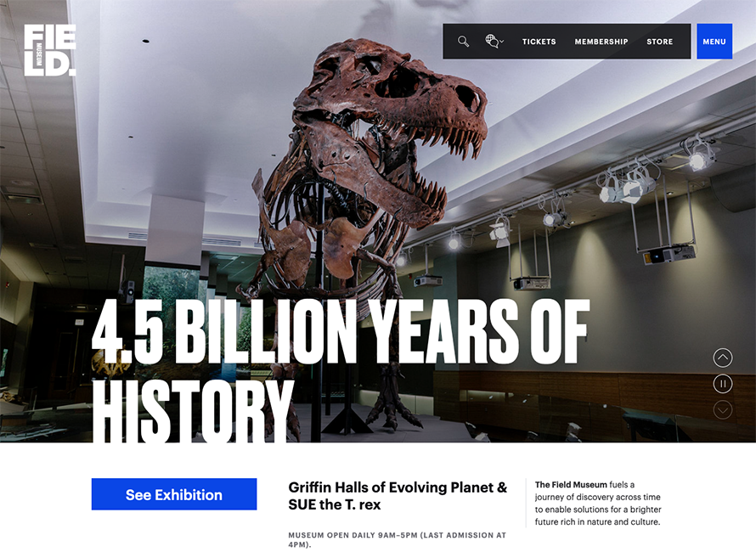Go to Membership in the navigation
Screen dimensions: 756x552
tap(601, 42)
